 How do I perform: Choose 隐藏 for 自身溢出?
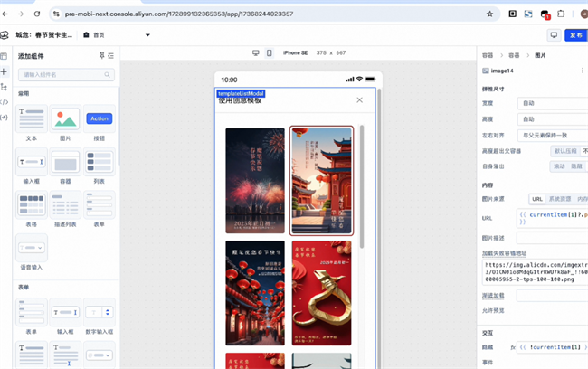(576, 166)
